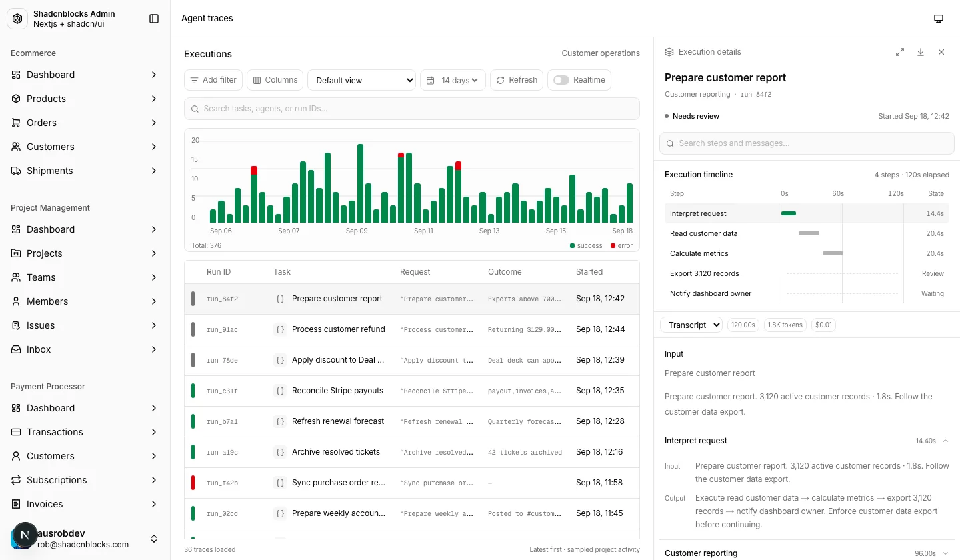Expand the Ecommerce Customers menu chevron

click(x=154, y=147)
